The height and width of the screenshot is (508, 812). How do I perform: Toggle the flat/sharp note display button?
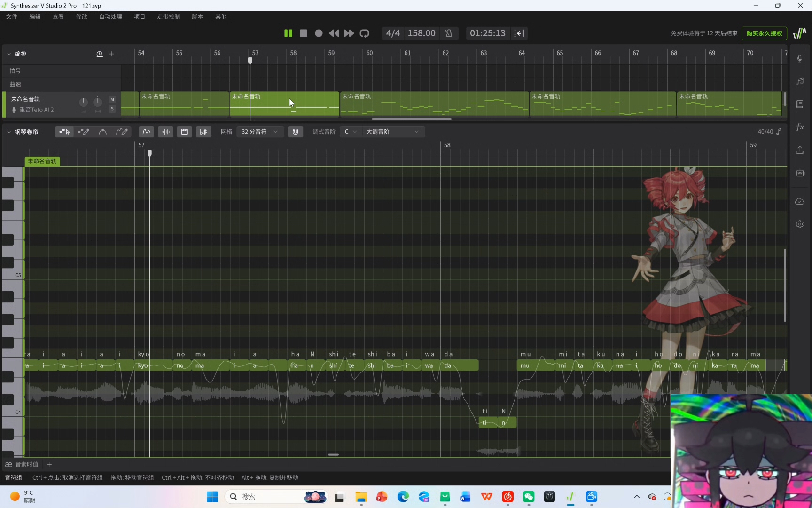[203, 132]
